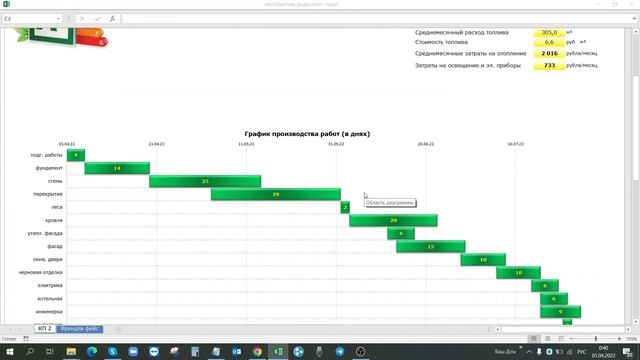Click the 01.04.22 date axis label

click(x=67, y=144)
